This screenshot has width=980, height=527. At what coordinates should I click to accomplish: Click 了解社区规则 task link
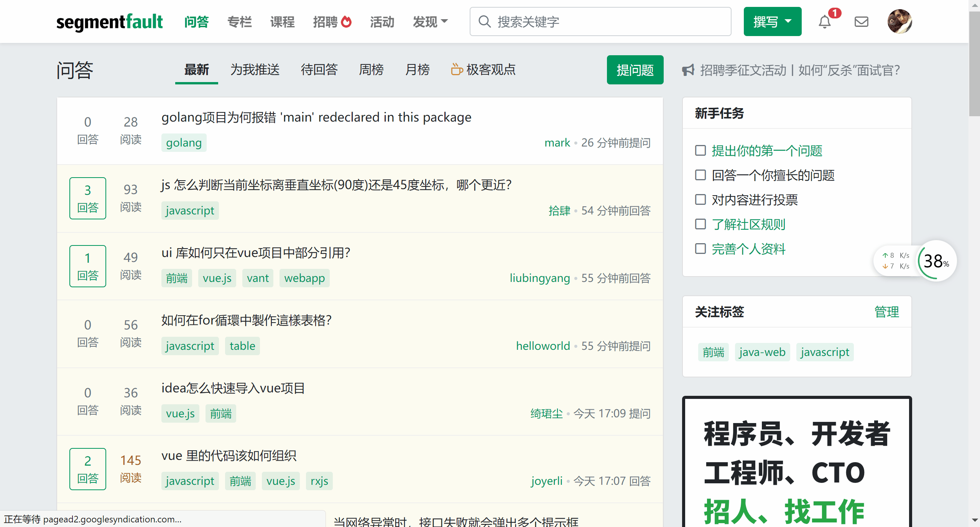coord(748,224)
